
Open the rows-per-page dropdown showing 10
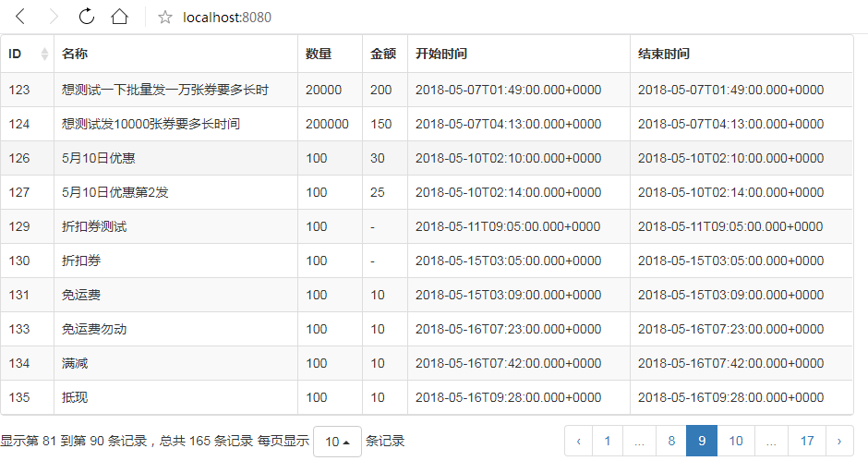[337, 442]
